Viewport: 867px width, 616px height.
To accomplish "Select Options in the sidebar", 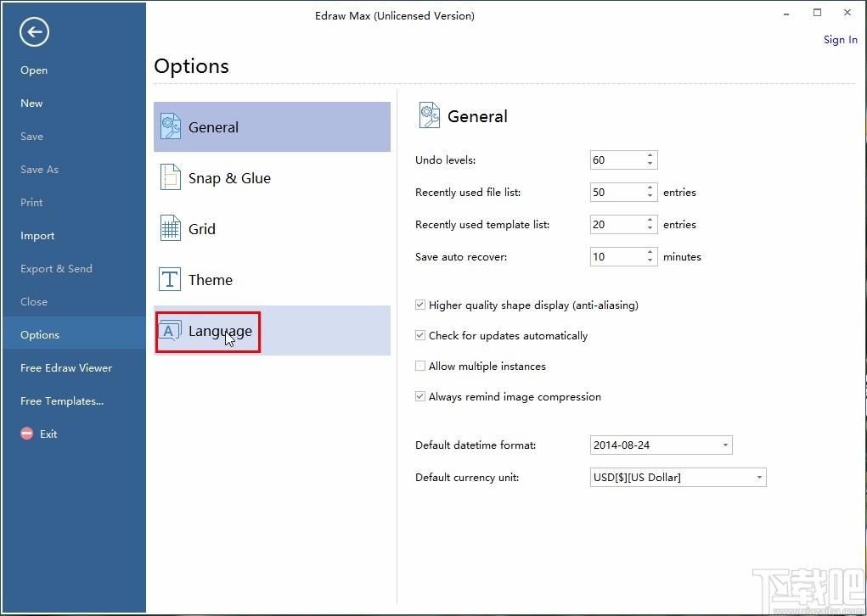I will coord(73,333).
